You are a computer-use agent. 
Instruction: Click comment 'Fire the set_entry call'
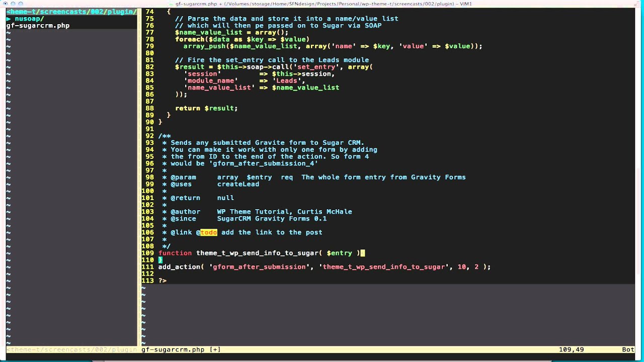(x=272, y=60)
